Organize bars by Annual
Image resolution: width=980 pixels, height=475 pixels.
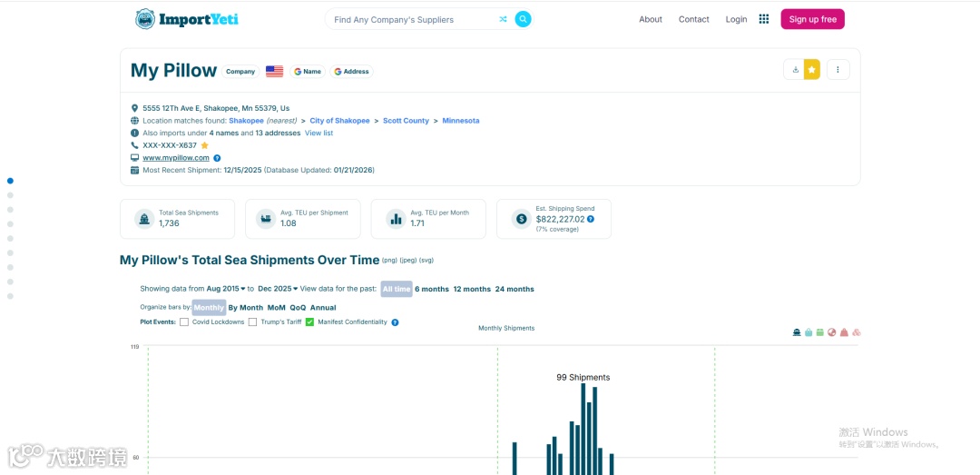[x=323, y=308]
